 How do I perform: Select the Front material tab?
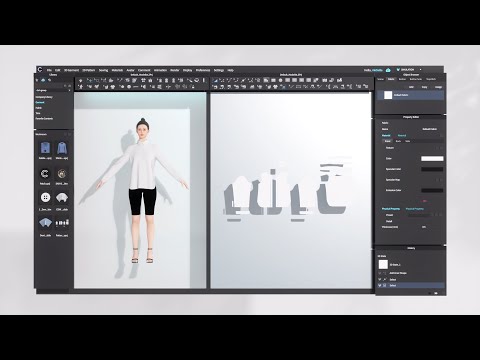(x=387, y=141)
